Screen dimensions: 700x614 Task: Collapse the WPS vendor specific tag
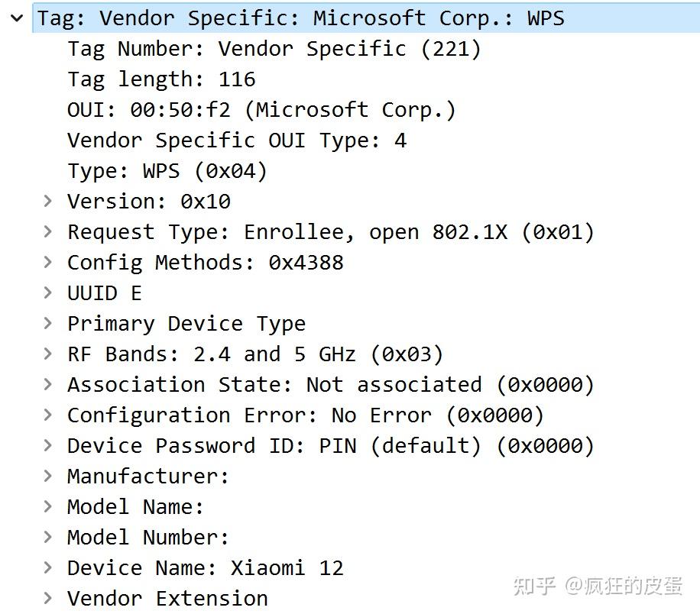coord(17,18)
